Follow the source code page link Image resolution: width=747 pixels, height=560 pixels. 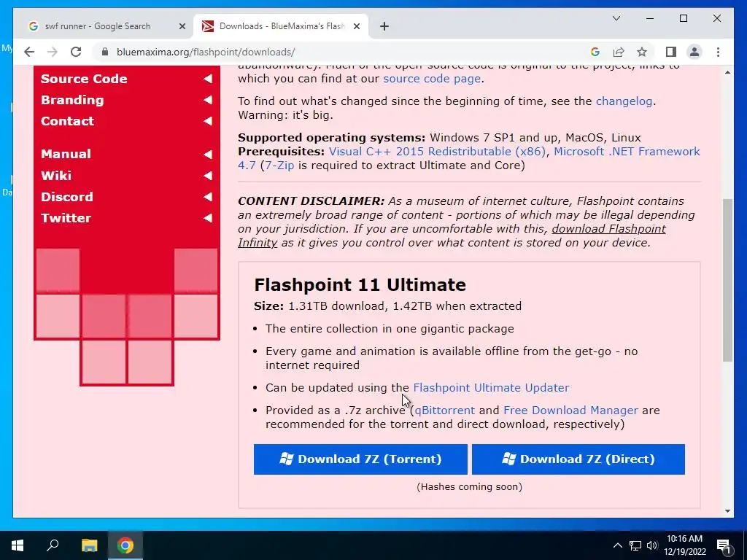point(432,79)
